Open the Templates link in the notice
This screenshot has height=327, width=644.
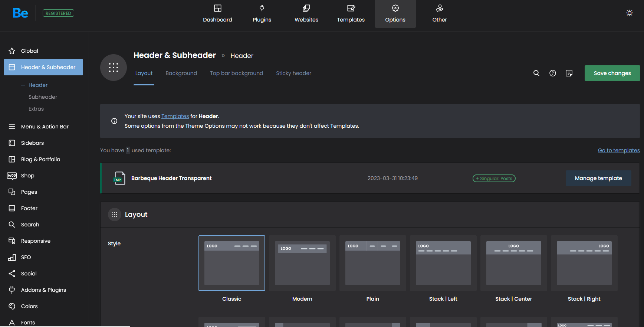click(175, 116)
